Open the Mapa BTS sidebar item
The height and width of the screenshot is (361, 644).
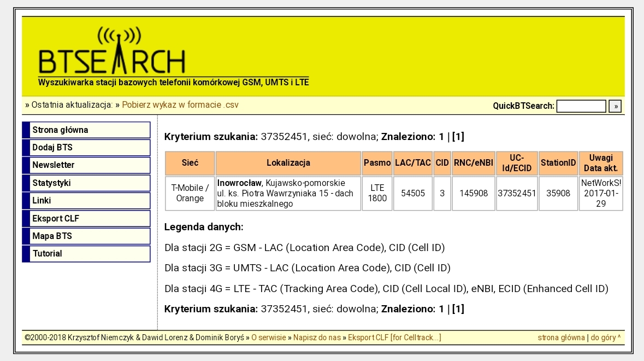86,236
